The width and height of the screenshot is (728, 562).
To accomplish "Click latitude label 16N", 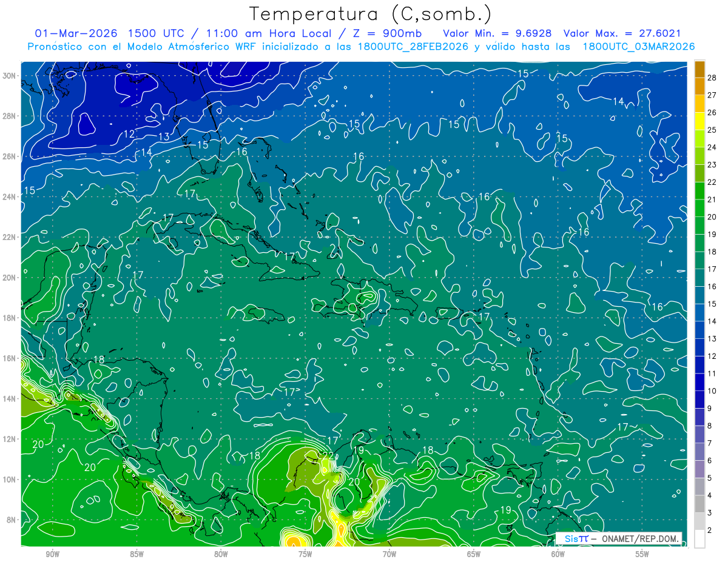I will (x=10, y=358).
